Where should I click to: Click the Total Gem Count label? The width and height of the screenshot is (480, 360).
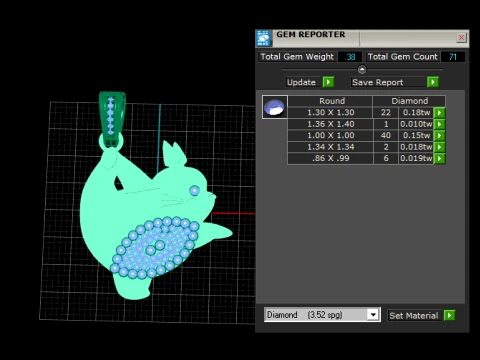tap(403, 57)
